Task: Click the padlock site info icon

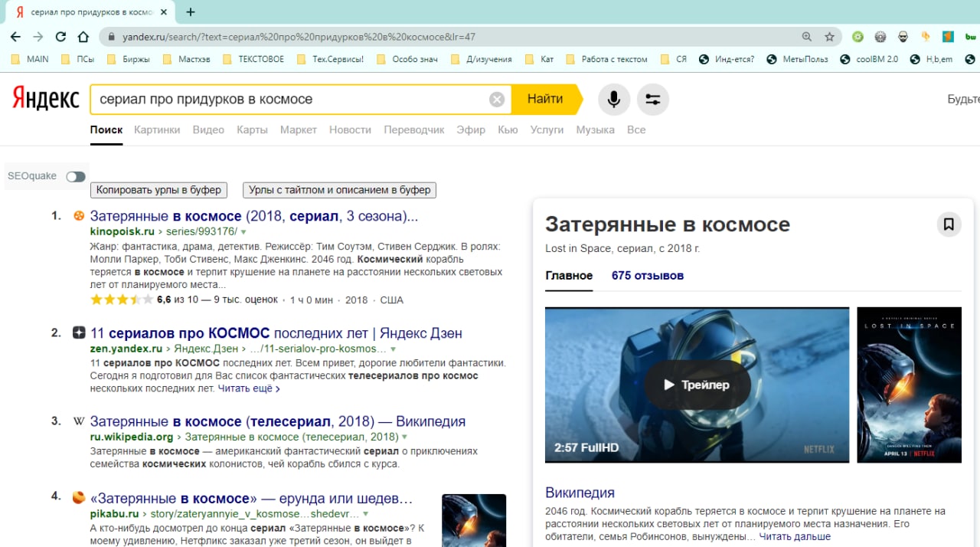Action: pyautogui.click(x=112, y=37)
